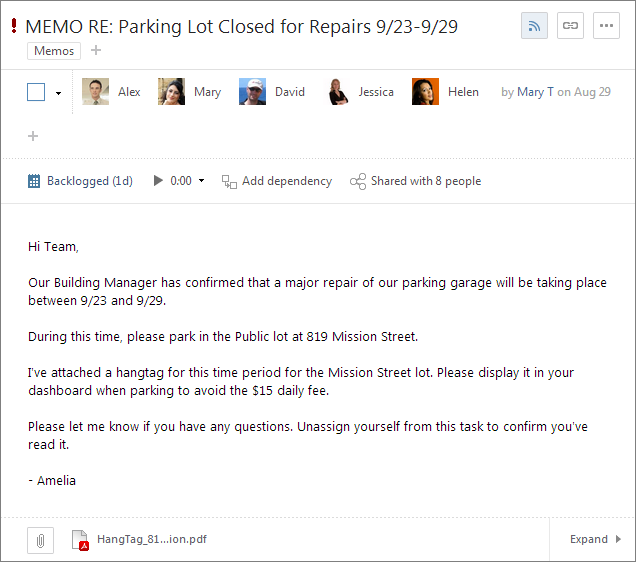The height and width of the screenshot is (562, 636).
Task: Select assignee Alex's avatar
Action: pyautogui.click(x=95, y=92)
